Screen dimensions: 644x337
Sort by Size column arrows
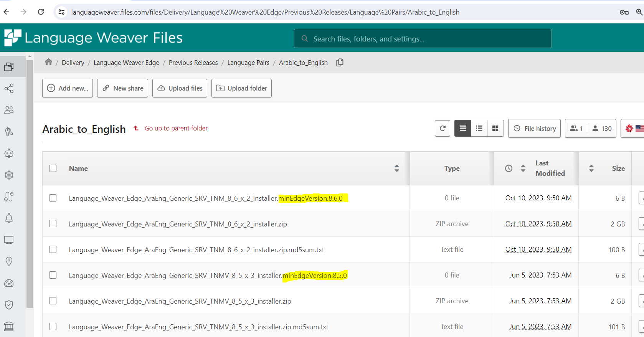[x=591, y=168]
